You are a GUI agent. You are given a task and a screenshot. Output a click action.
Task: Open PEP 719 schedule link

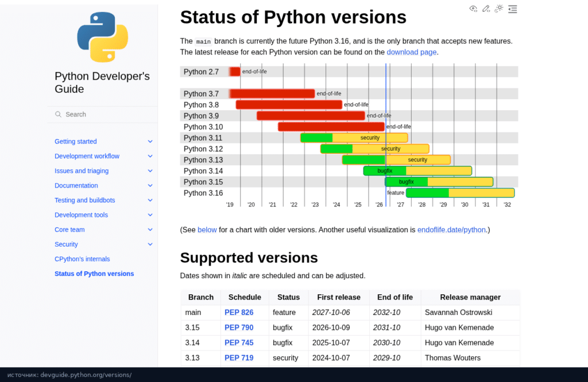coord(239,358)
